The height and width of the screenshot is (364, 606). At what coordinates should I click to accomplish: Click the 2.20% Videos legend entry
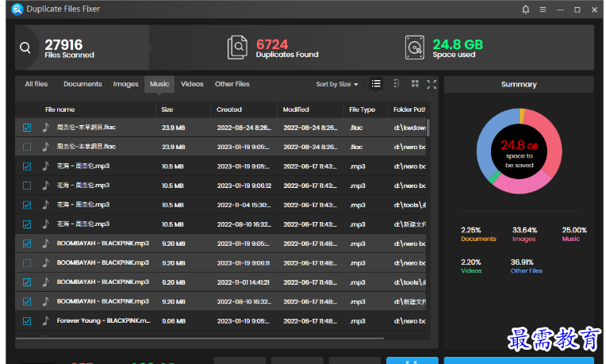(471, 266)
